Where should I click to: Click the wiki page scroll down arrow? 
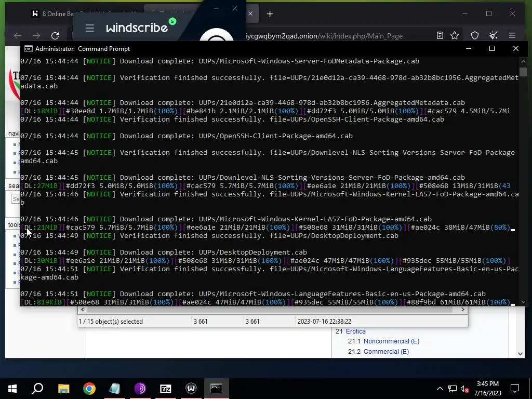(520, 353)
